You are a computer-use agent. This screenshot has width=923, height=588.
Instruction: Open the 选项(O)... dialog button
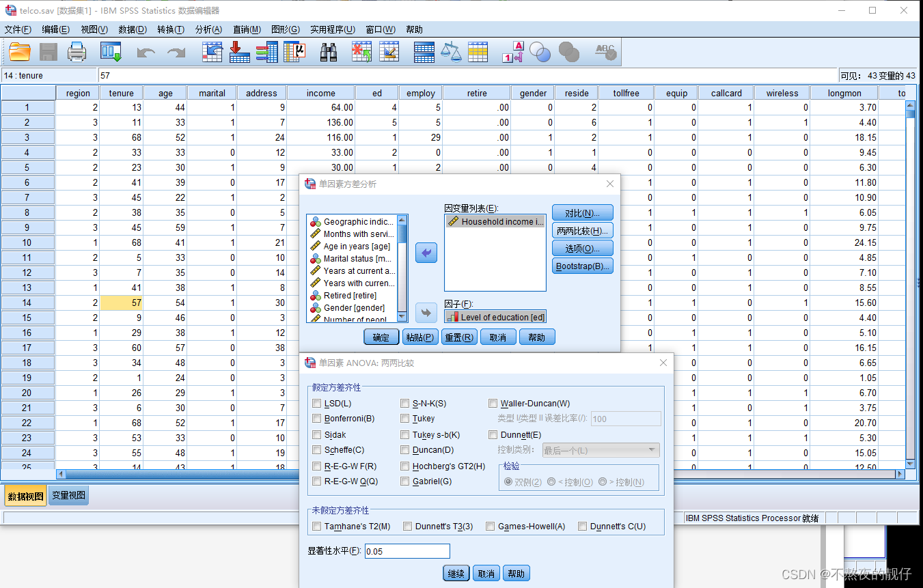coord(583,249)
